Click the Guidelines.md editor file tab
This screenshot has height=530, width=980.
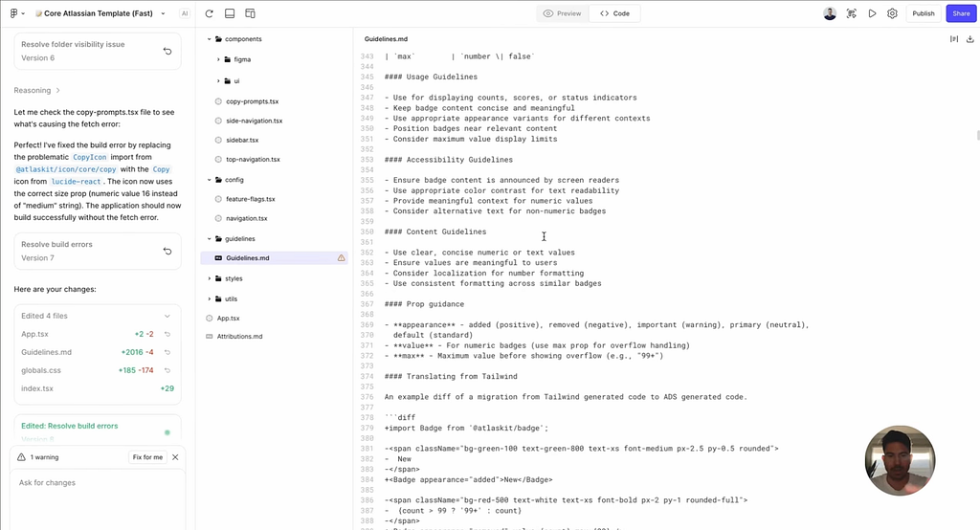386,39
